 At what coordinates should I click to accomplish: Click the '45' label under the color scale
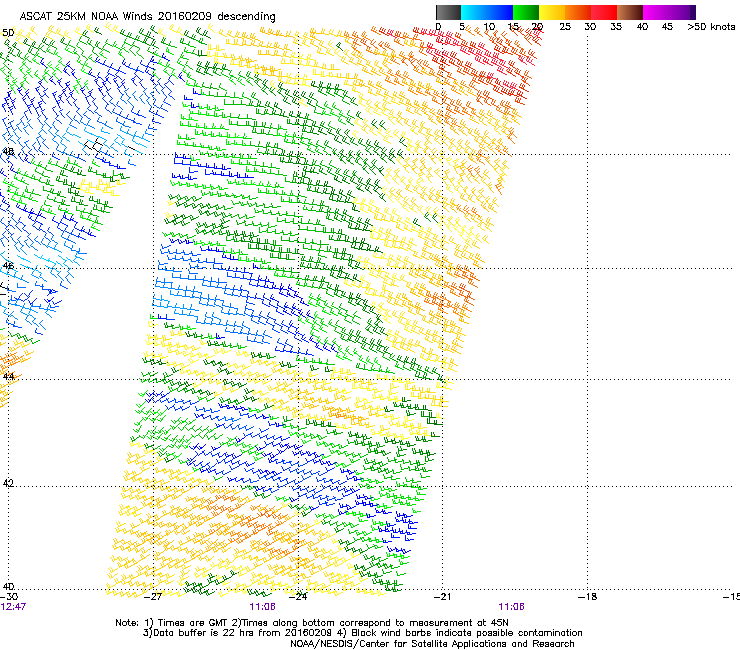pyautogui.click(x=667, y=26)
